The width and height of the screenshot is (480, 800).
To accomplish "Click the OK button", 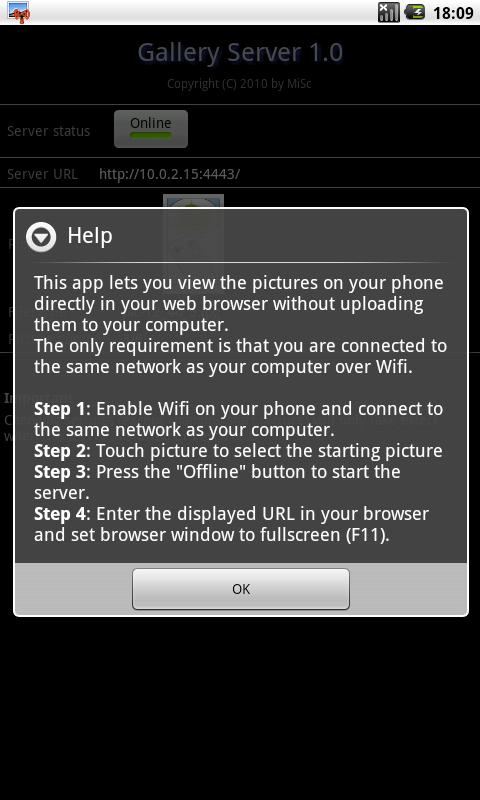I will point(241,589).
